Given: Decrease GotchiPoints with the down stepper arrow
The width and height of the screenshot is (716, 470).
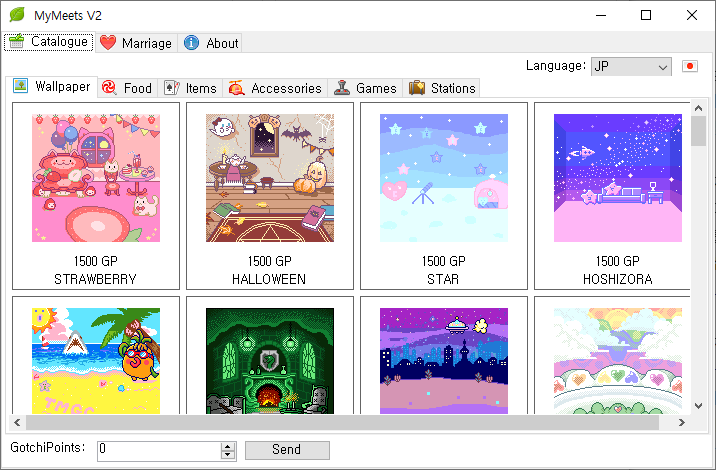Looking at the screenshot, I should [x=228, y=455].
